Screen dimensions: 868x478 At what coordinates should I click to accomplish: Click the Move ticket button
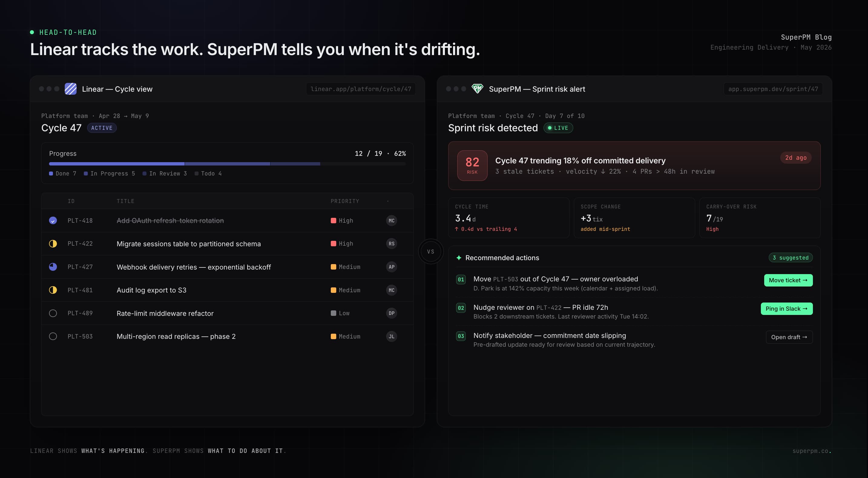(x=788, y=280)
